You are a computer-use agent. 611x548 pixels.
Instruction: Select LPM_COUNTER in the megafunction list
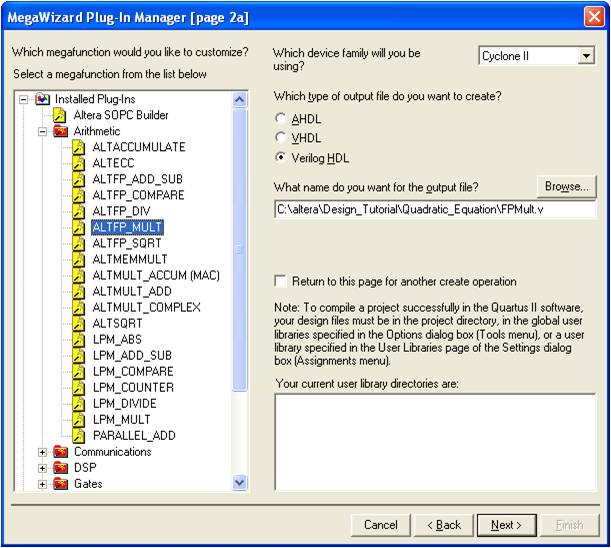[133, 387]
